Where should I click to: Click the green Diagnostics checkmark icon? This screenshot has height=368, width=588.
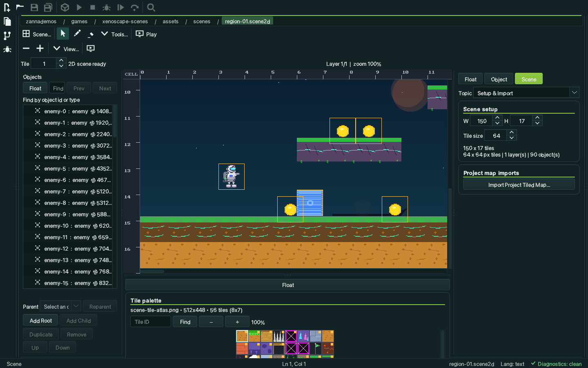(x=533, y=364)
